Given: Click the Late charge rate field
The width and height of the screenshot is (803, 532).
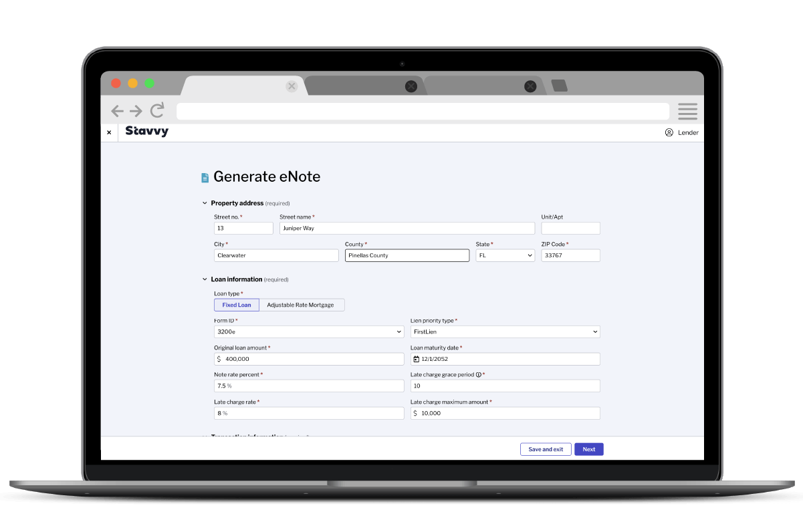Looking at the screenshot, I should click(309, 413).
